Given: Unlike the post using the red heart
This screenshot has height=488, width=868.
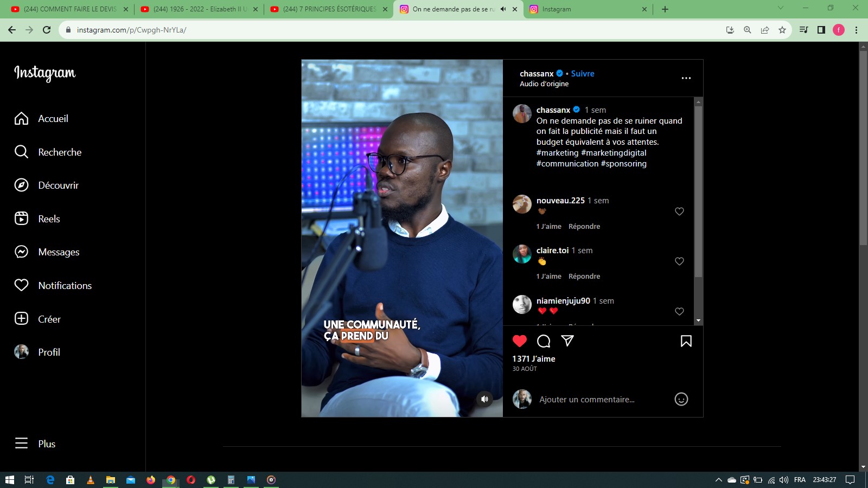Looking at the screenshot, I should (520, 341).
